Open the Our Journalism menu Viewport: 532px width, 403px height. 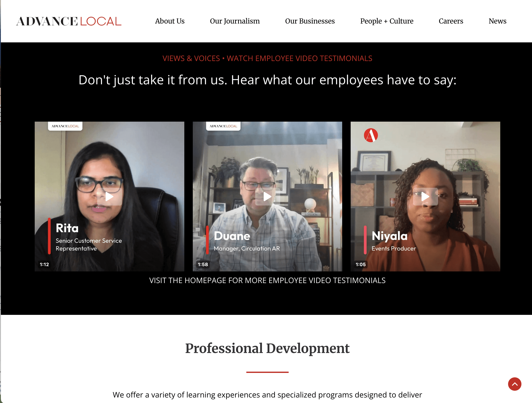(x=235, y=21)
